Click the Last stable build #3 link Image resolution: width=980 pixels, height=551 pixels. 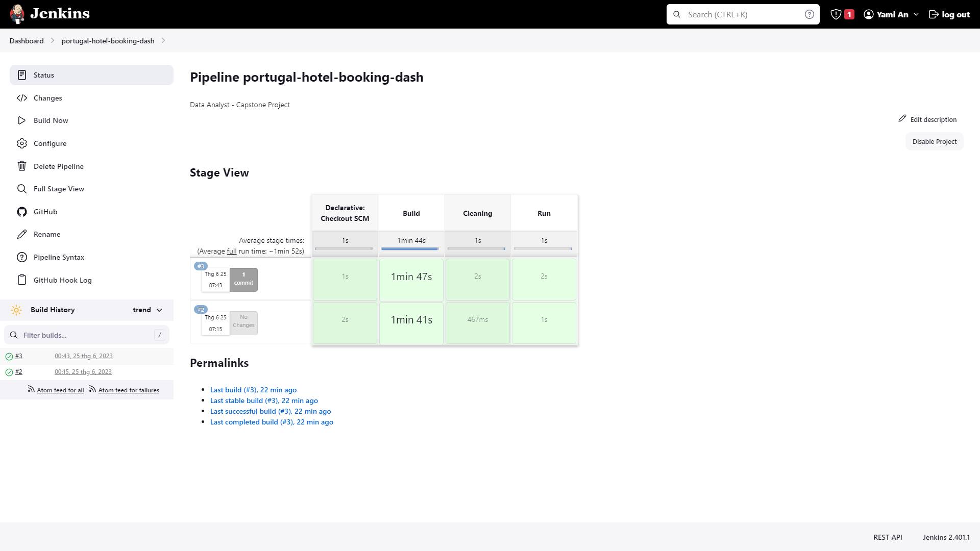click(x=264, y=399)
